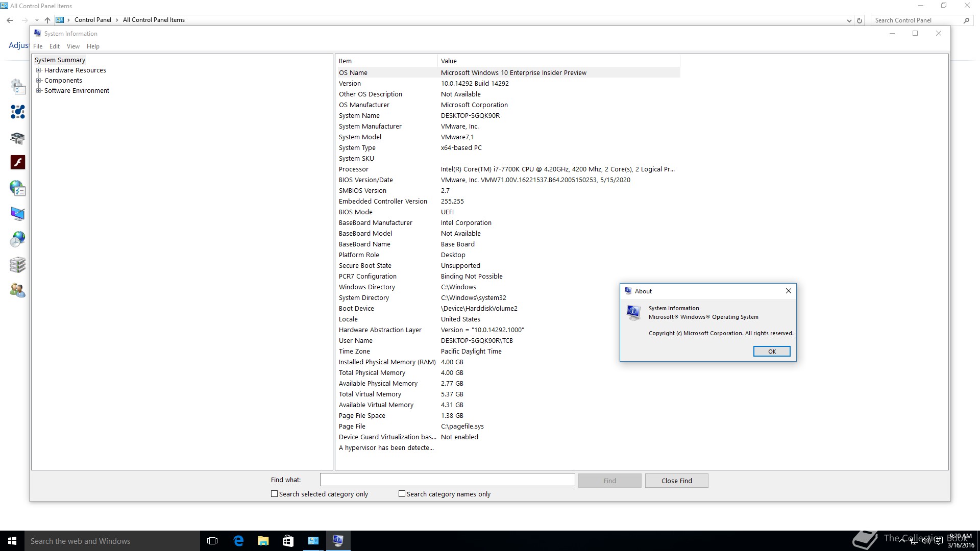
Task: Select the Time Zone row
Action: [x=508, y=351]
